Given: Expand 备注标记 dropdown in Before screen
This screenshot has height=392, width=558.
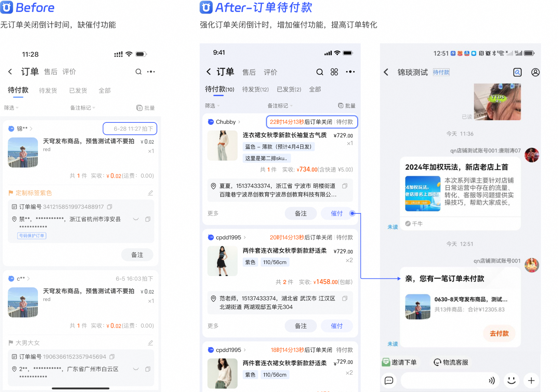Looking at the screenshot, I should point(83,108).
